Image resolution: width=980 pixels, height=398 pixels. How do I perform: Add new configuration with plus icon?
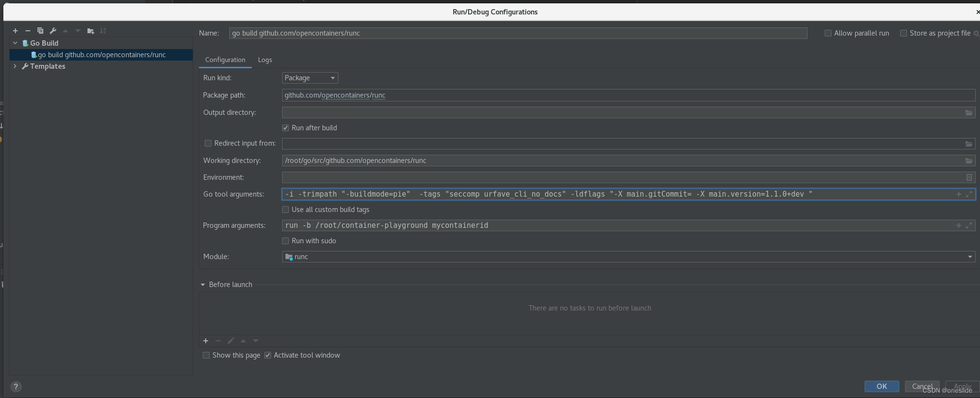pyautogui.click(x=15, y=31)
